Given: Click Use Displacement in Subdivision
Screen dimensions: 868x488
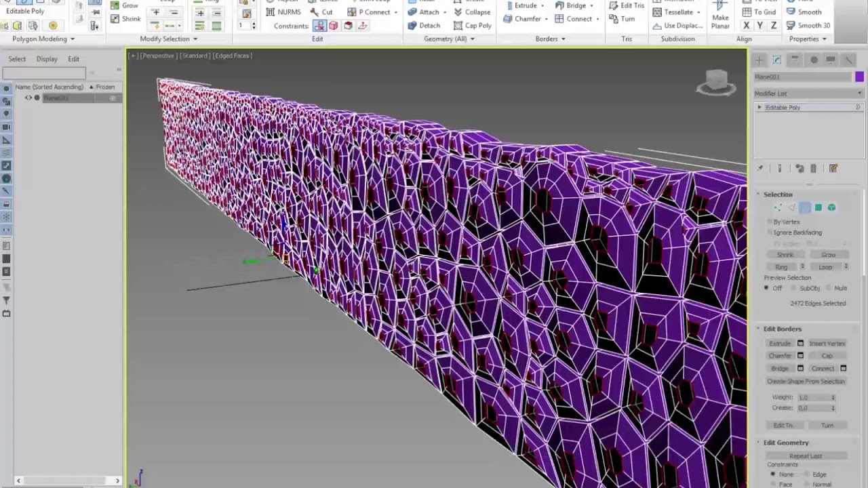Looking at the screenshot, I should (x=677, y=25).
